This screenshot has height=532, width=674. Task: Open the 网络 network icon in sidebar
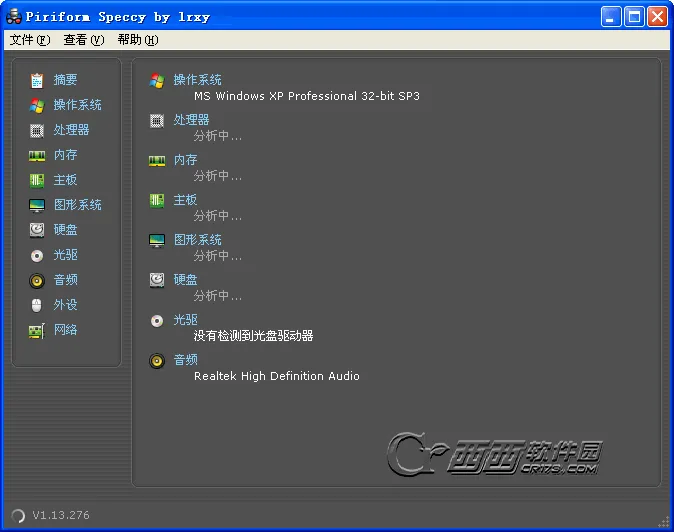point(37,330)
